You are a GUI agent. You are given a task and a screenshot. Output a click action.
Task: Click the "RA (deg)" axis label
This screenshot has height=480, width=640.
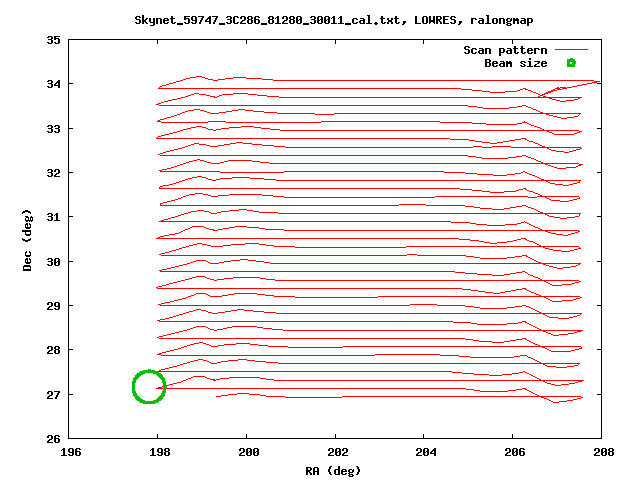click(x=333, y=471)
